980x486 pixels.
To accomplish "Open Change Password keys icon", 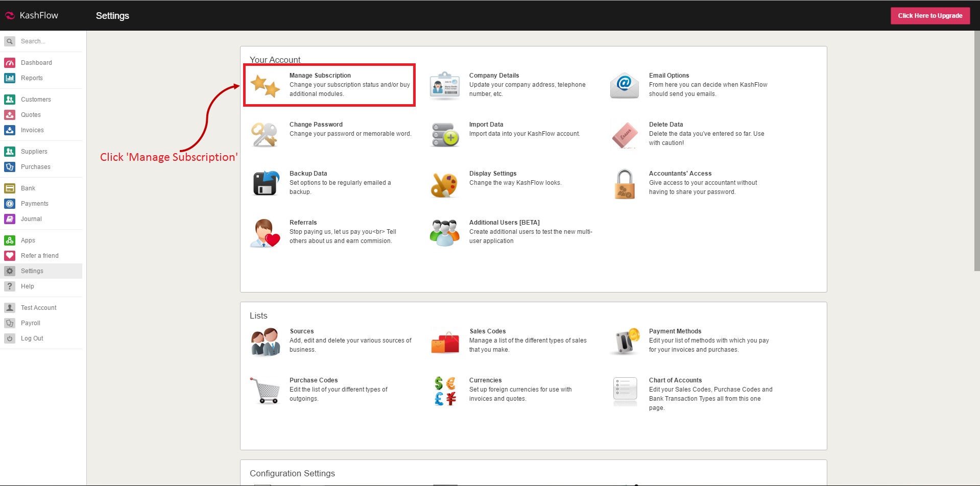I will coord(265,135).
